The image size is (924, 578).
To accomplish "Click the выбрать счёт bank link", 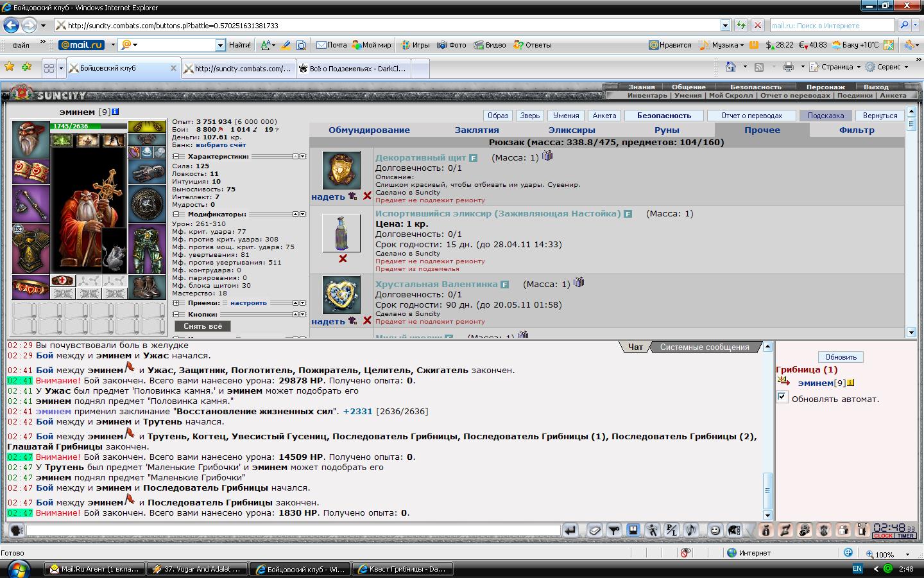I will pos(222,145).
